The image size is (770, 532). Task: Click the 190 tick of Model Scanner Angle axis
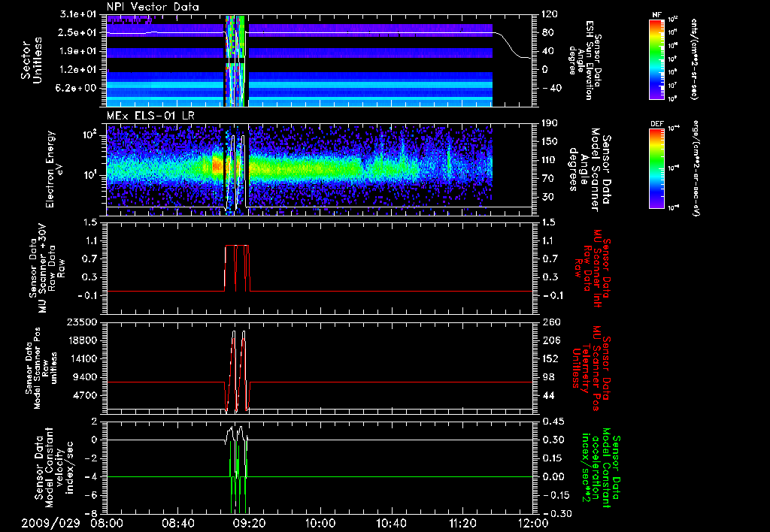(549, 123)
